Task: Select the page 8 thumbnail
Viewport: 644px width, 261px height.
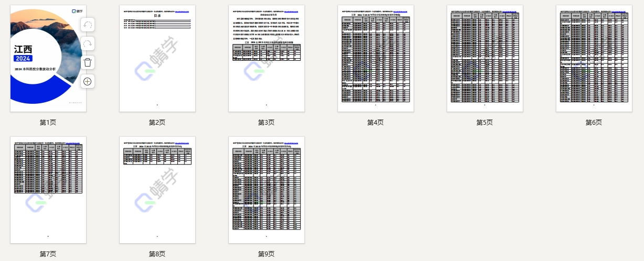Action: pos(157,190)
